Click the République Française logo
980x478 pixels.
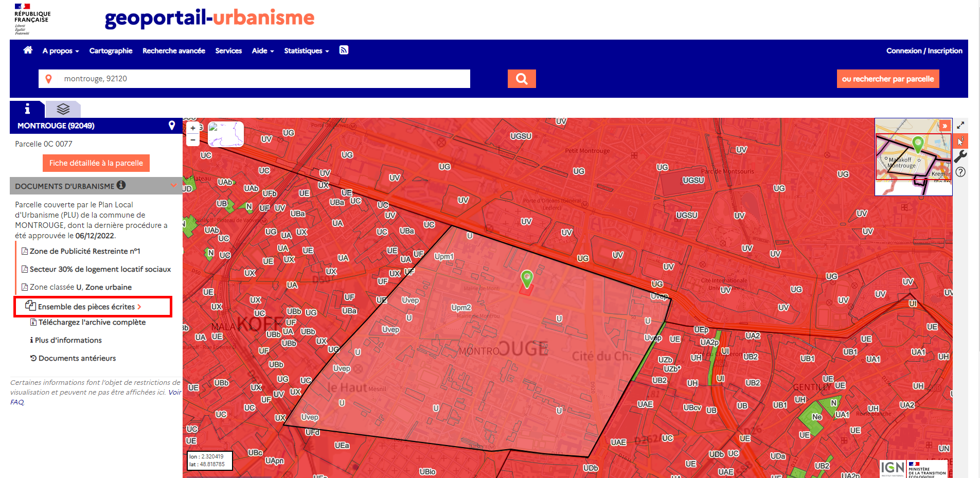(32, 19)
